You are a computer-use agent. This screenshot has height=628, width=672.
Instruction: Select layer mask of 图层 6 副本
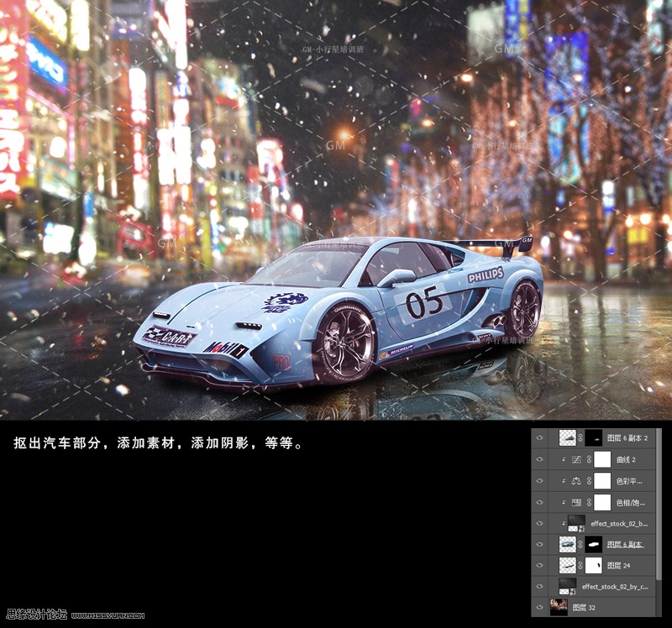(594, 545)
